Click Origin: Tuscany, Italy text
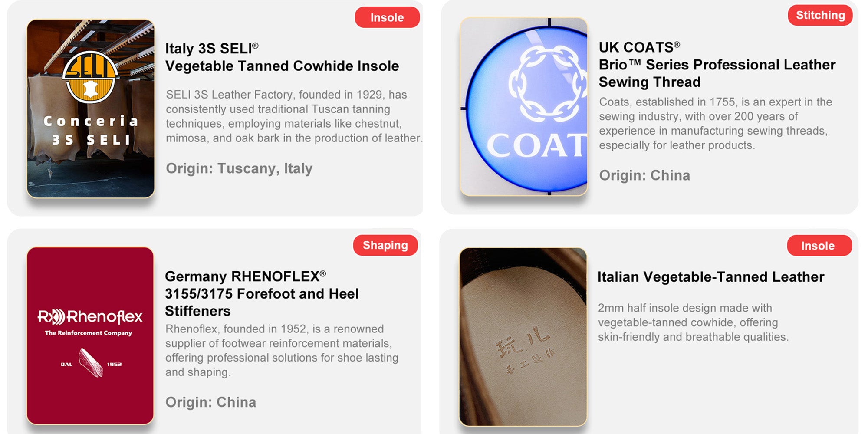Viewport: 868px width, 434px height. [x=239, y=168]
